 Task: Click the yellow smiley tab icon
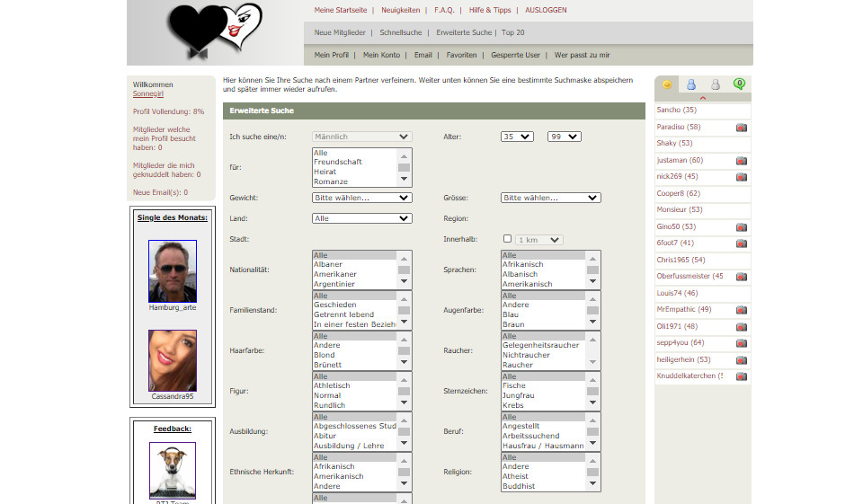pyautogui.click(x=667, y=85)
